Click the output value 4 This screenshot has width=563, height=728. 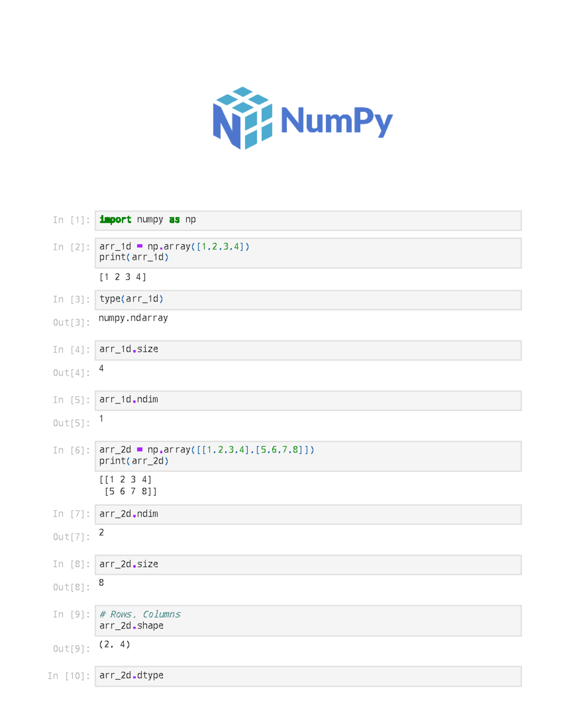point(101,368)
